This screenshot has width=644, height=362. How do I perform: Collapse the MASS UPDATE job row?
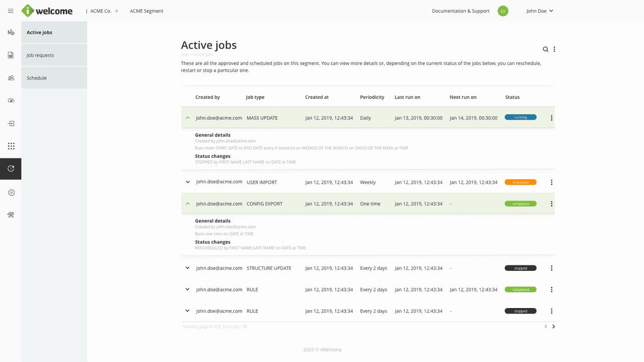[x=188, y=118]
